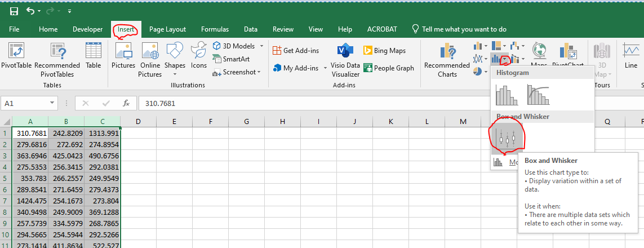Open the undo history dropdown arrow
The height and width of the screenshot is (248, 644).
(x=39, y=11)
